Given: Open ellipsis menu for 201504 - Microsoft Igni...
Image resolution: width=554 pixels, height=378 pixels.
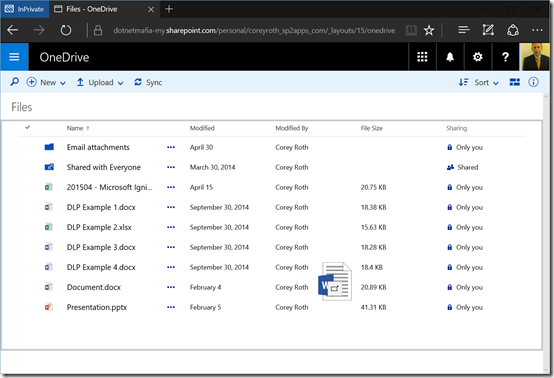Looking at the screenshot, I should point(171,187).
